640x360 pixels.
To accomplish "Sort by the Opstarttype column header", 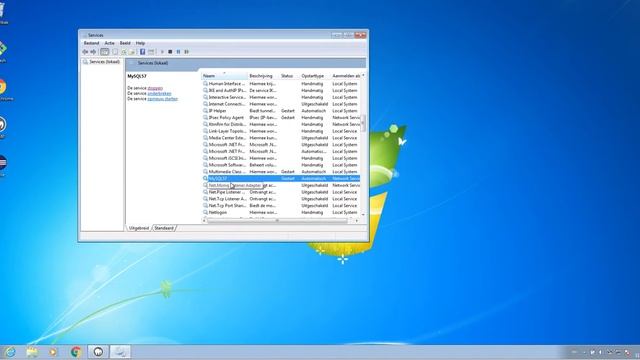I will [315, 76].
